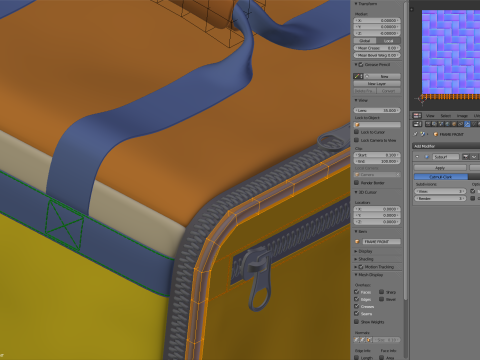The width and height of the screenshot is (480, 360).
Task: Click the Grease Pencil data-block pencil icon
Action: [357, 76]
